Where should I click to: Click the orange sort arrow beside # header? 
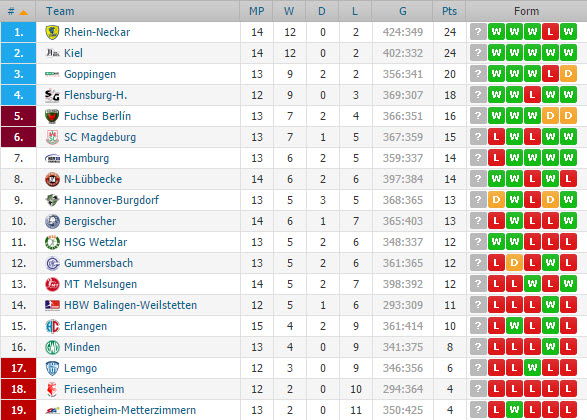pyautogui.click(x=23, y=12)
